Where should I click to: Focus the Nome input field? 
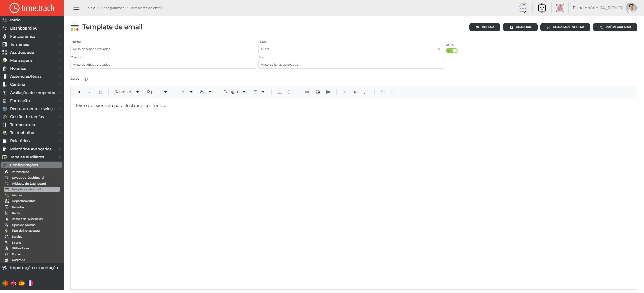pos(163,49)
